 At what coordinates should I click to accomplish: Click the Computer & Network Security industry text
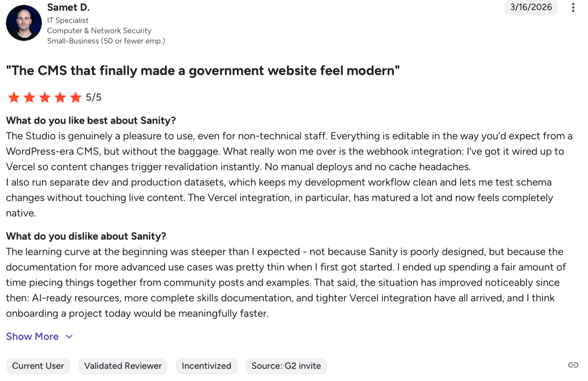(99, 31)
